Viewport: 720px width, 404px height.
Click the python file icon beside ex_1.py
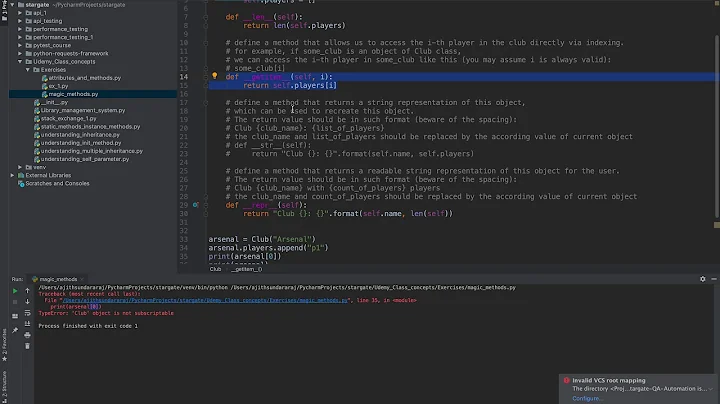(x=45, y=86)
